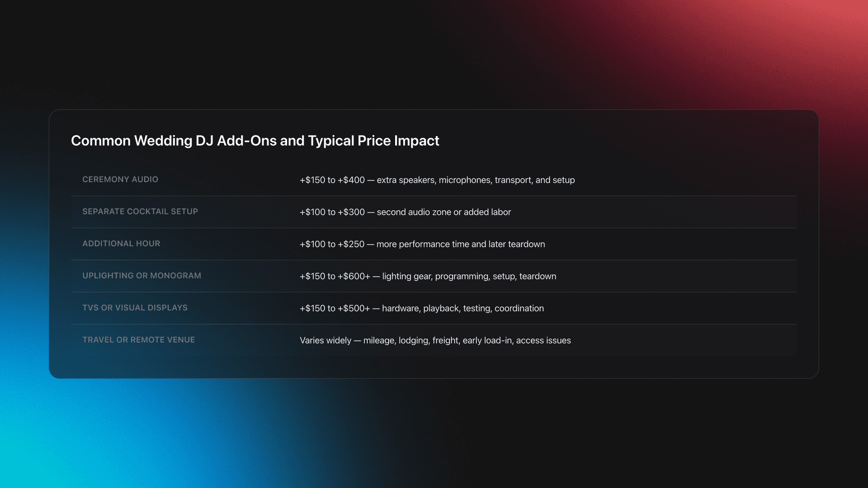Image resolution: width=868 pixels, height=488 pixels.
Task: Click the lighting gear, programming description
Action: tap(469, 276)
